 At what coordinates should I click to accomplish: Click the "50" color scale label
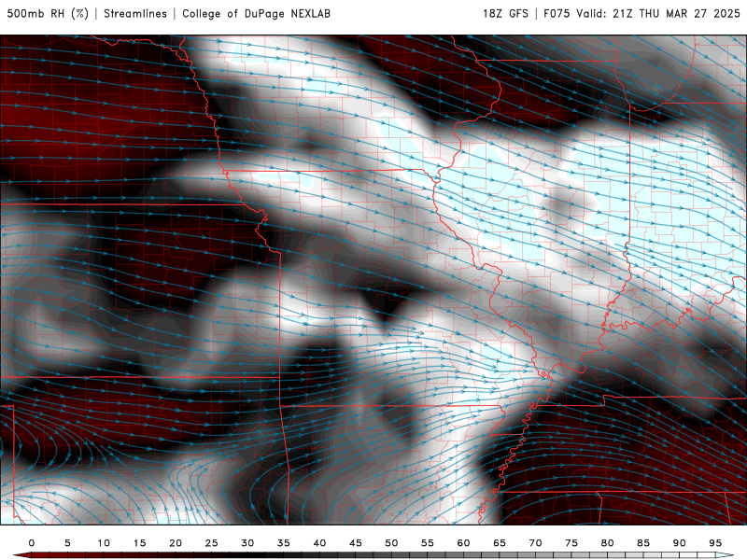pos(391,543)
